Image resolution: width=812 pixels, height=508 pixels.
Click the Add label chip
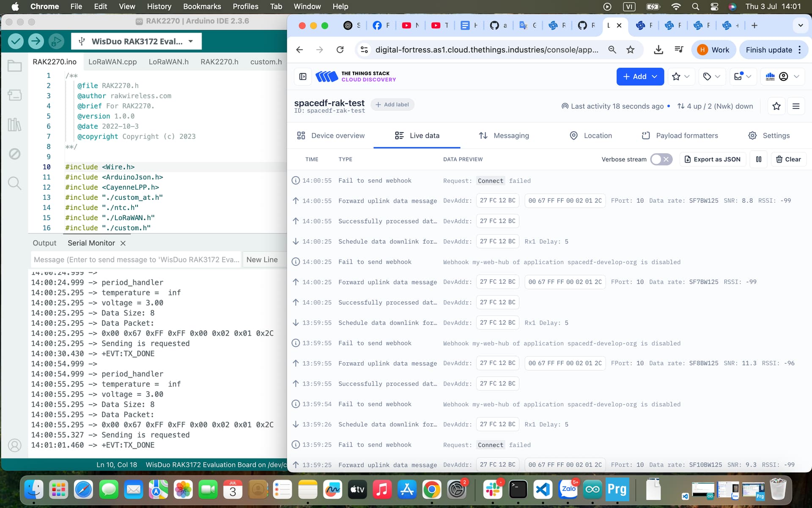click(392, 105)
